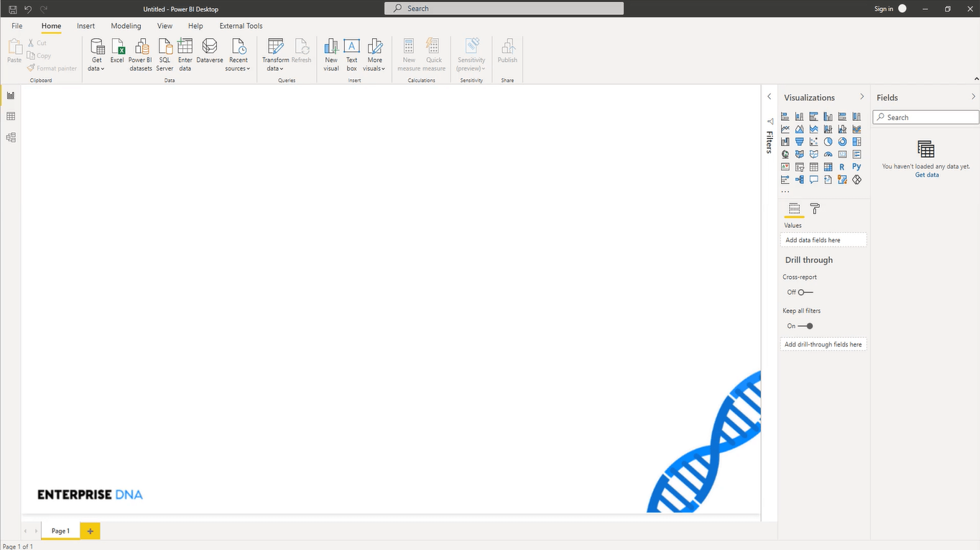
Task: Switch to the Modeling ribbon tab
Action: tap(126, 26)
